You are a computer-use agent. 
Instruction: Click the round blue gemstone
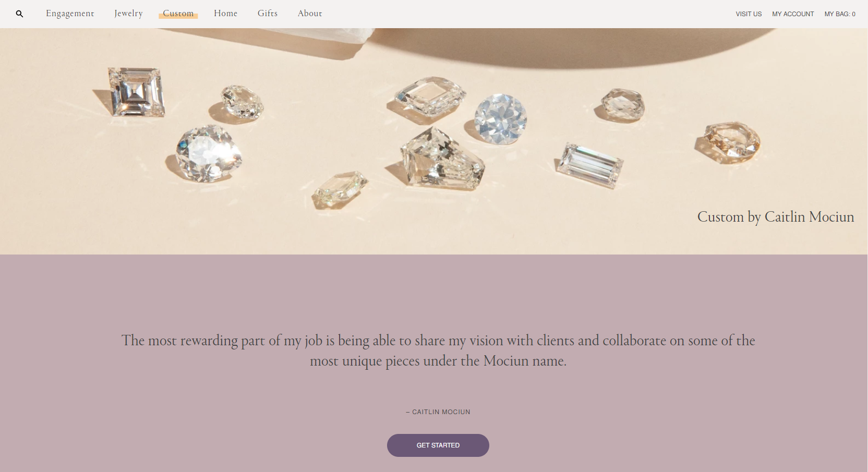(x=500, y=119)
